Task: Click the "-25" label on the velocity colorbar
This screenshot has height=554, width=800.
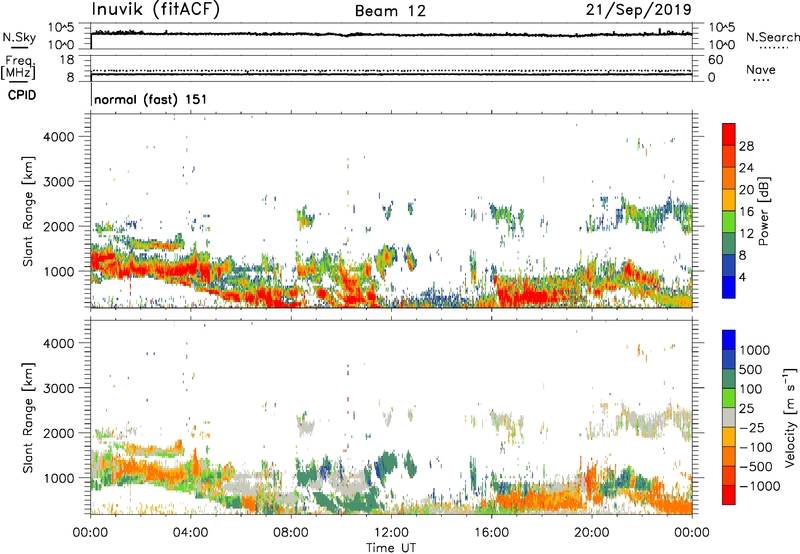Action: (752, 428)
